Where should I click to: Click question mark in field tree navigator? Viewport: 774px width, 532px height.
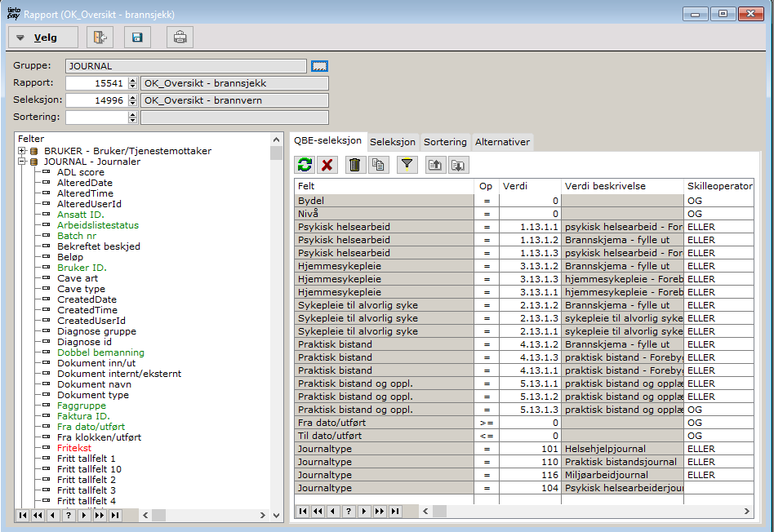point(69,515)
